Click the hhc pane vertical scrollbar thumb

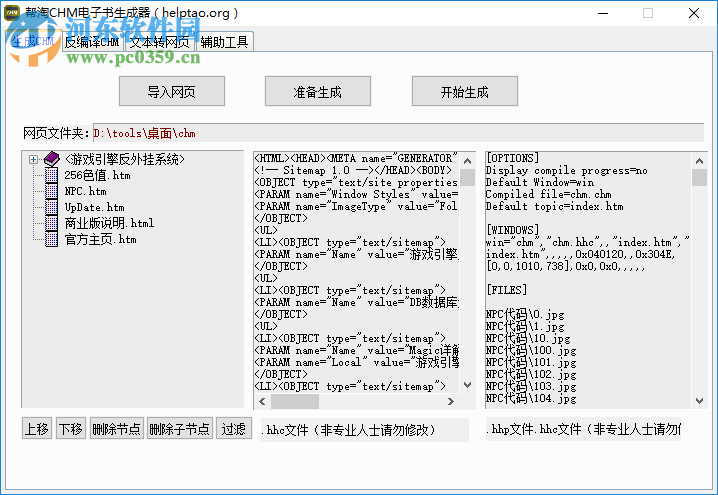[468, 178]
